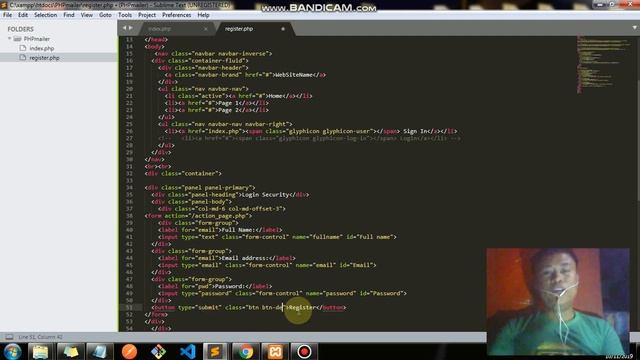Select register.php in the sidebar
This screenshot has width=640, height=360.
tap(44, 58)
